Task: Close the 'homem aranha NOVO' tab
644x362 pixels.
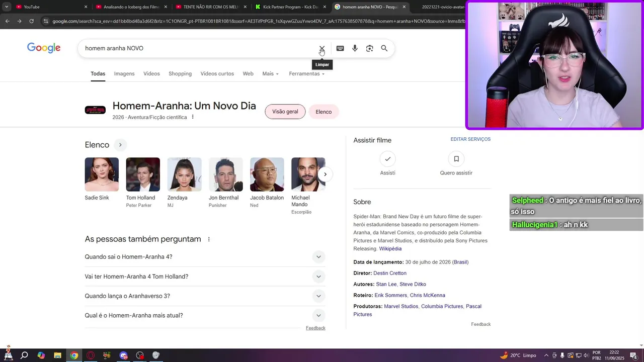Action: pos(404,7)
